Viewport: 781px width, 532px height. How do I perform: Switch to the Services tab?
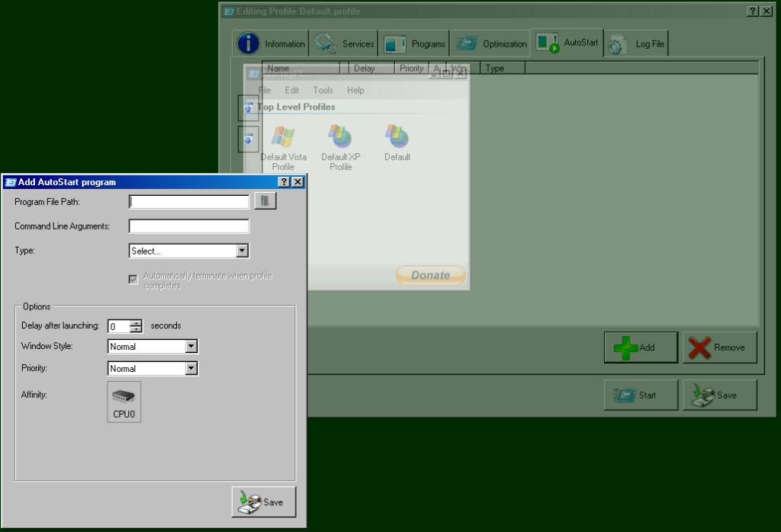[x=344, y=44]
